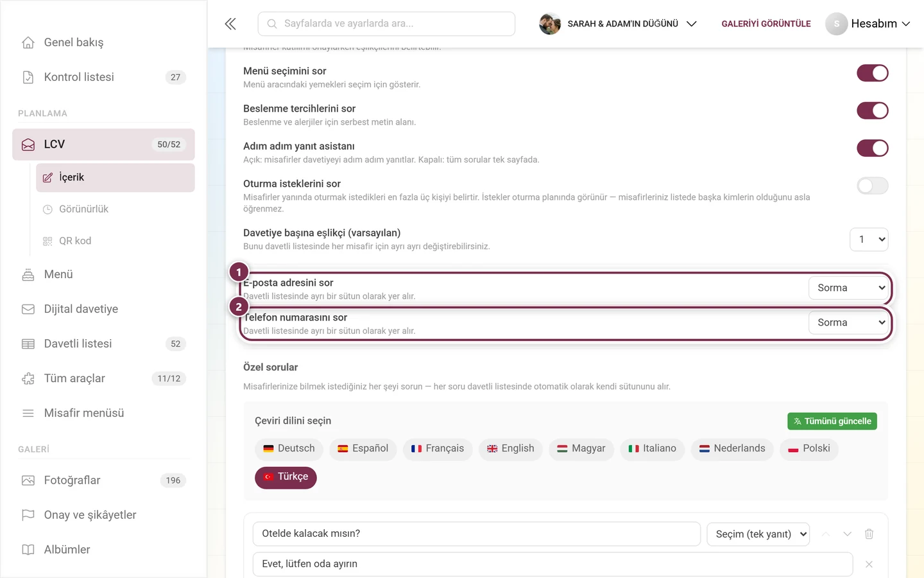Edit the 'Evet, lütfen oda ayırın' answer field
This screenshot has width=924, height=578.
point(552,564)
